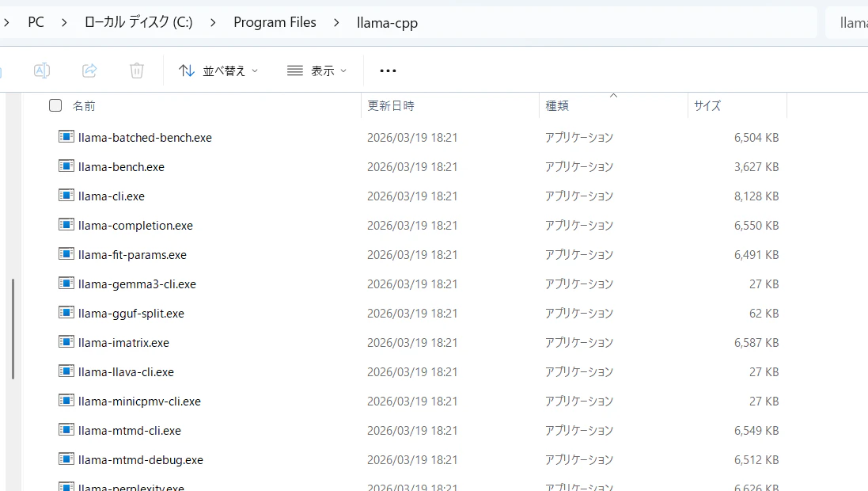Select file name llama-imatrix.exe

(123, 343)
